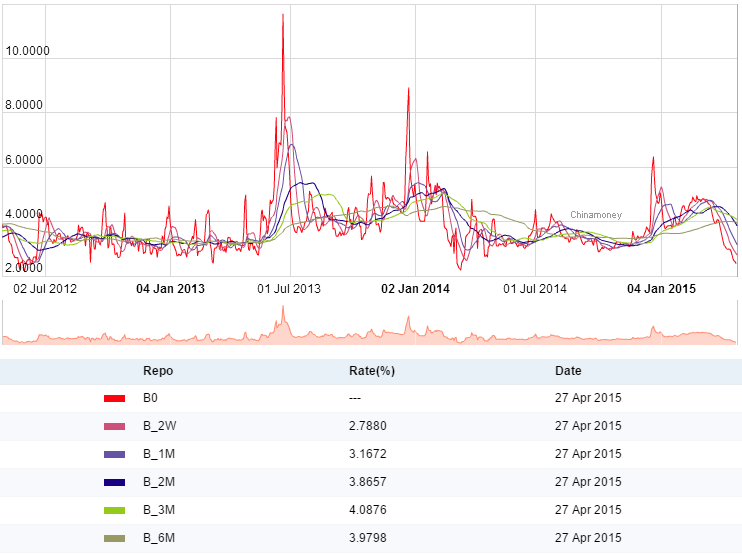Click the green B_3M legend swatch
Image resolution: width=742 pixels, height=555 pixels.
point(114,510)
